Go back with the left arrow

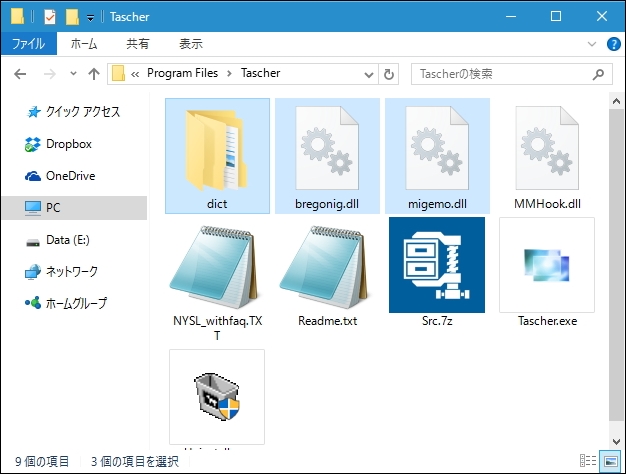click(20, 74)
